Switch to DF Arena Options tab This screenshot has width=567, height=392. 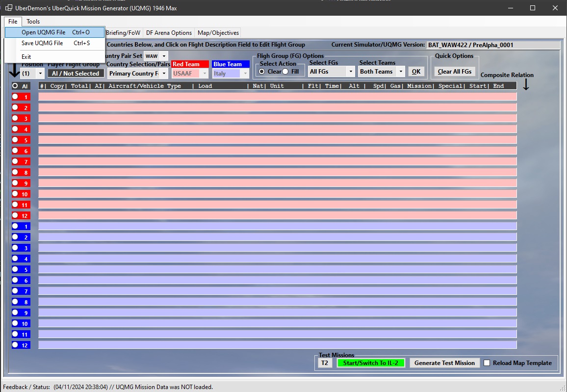169,32
